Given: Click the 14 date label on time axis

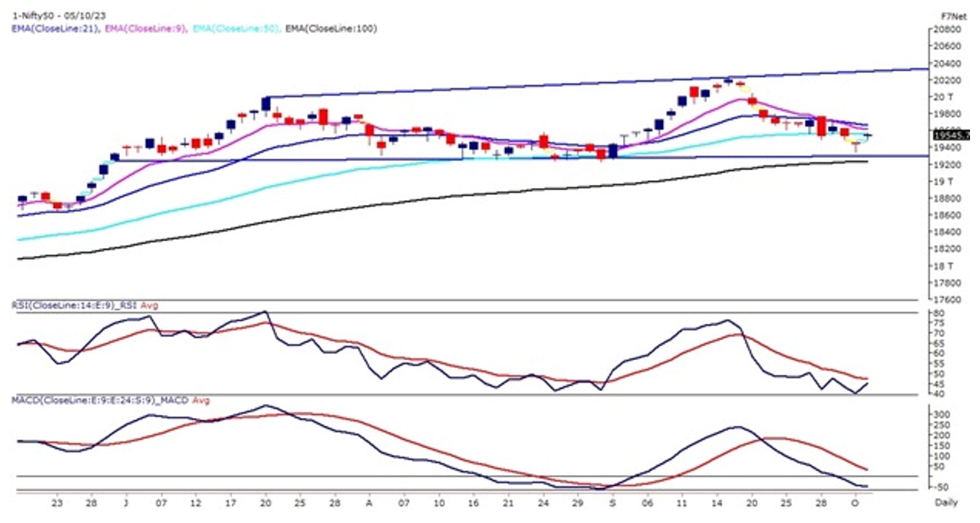Looking at the screenshot, I should (x=716, y=503).
